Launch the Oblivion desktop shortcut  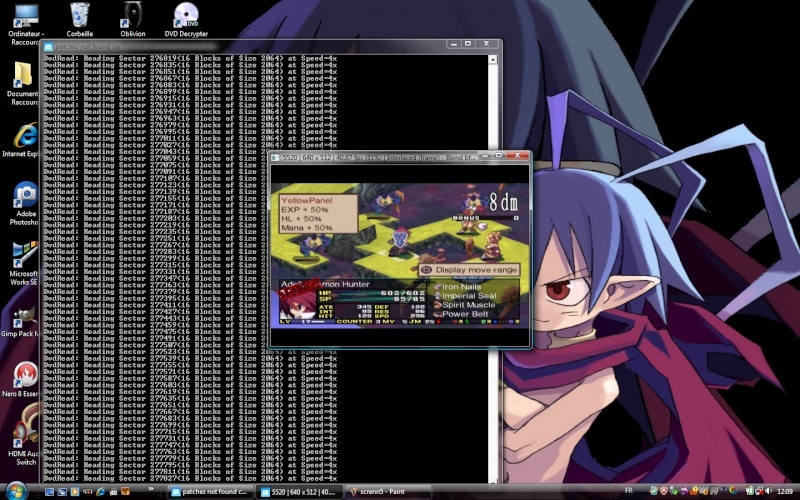(x=133, y=20)
